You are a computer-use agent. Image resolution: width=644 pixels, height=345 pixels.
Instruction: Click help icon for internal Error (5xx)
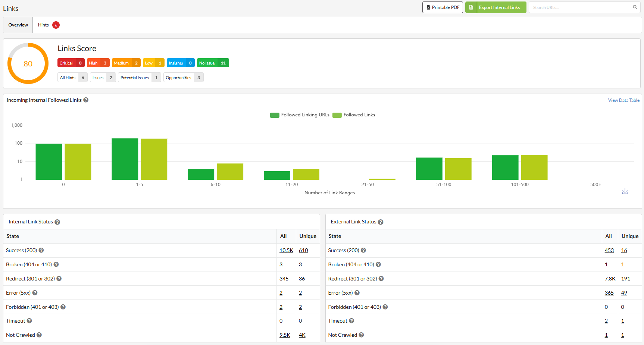(x=35, y=293)
